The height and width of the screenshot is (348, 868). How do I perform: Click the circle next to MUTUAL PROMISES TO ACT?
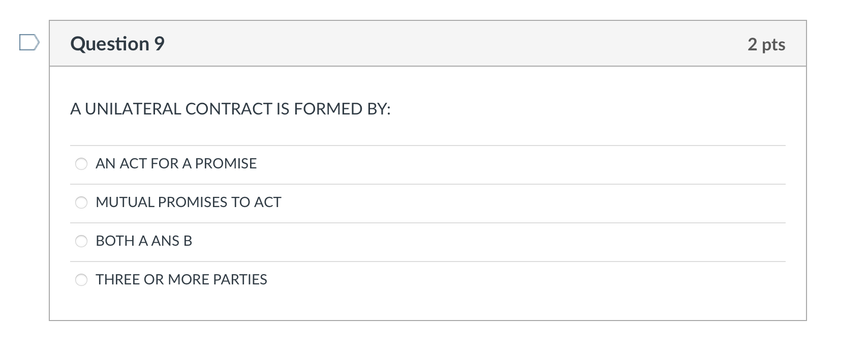(81, 202)
